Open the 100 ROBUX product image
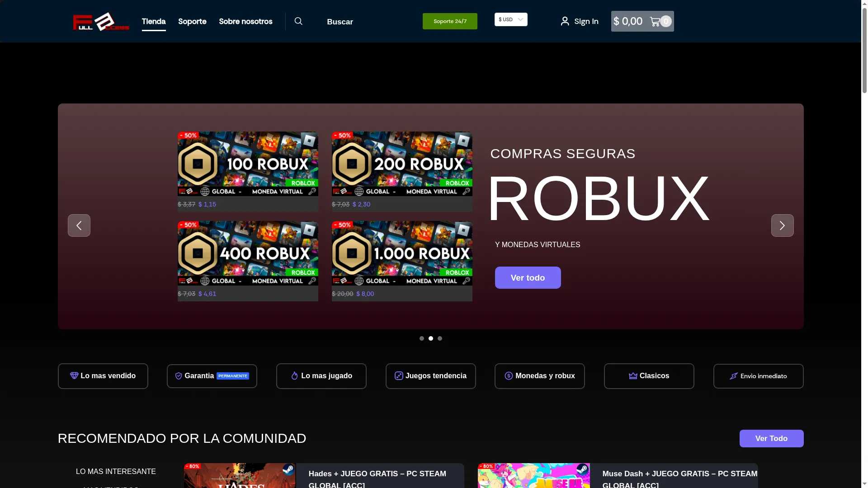This screenshot has width=868, height=488. tap(248, 164)
